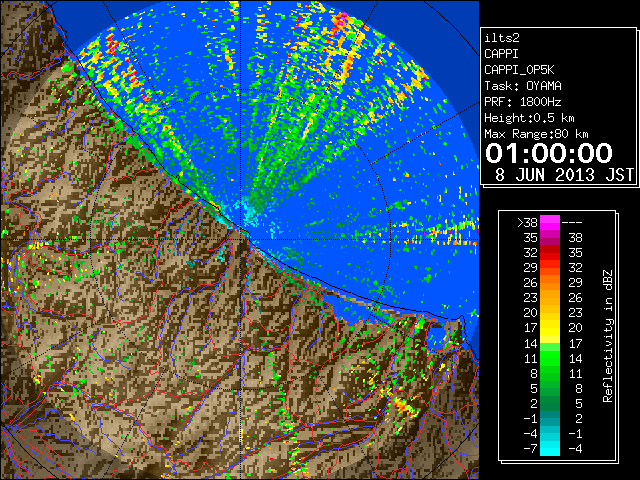The width and height of the screenshot is (640, 480).
Task: Click the '-7' legend label
Action: [x=530, y=449]
